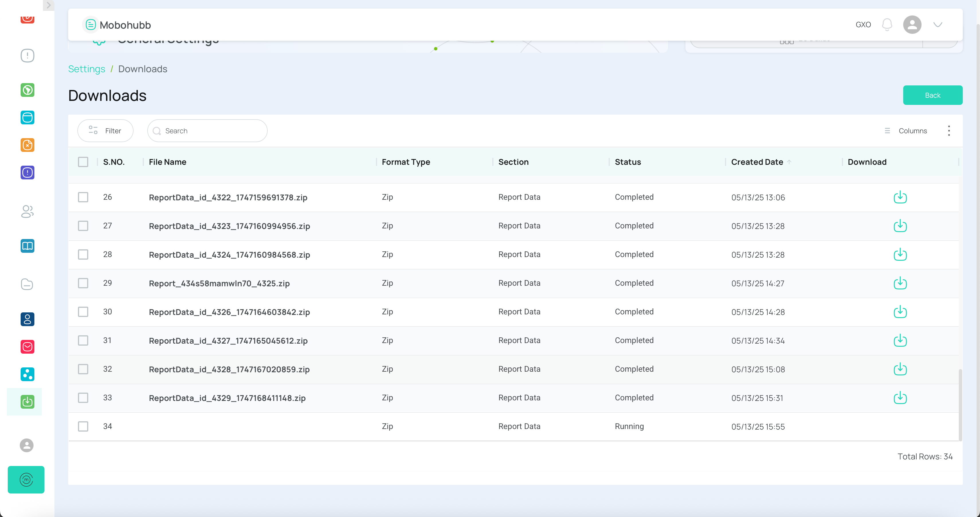
Task: Click the Running status in row 34
Action: 629,426
